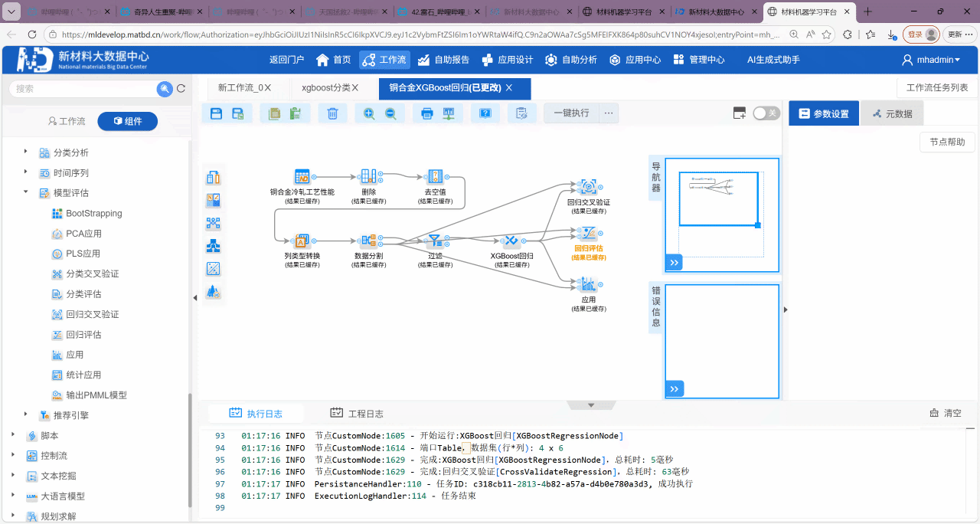
Task: Open the more options next to 一键执行
Action: click(609, 113)
